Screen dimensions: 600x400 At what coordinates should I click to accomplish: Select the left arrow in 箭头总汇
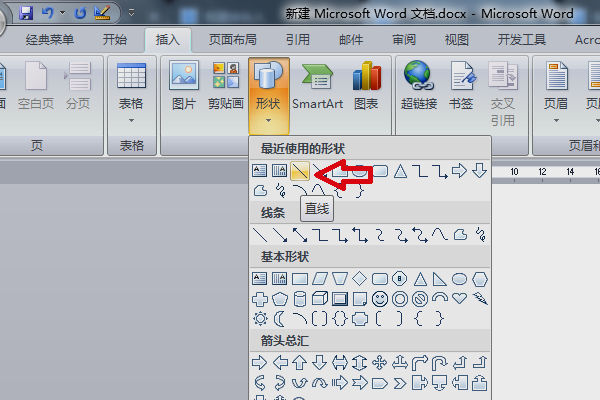point(280,362)
